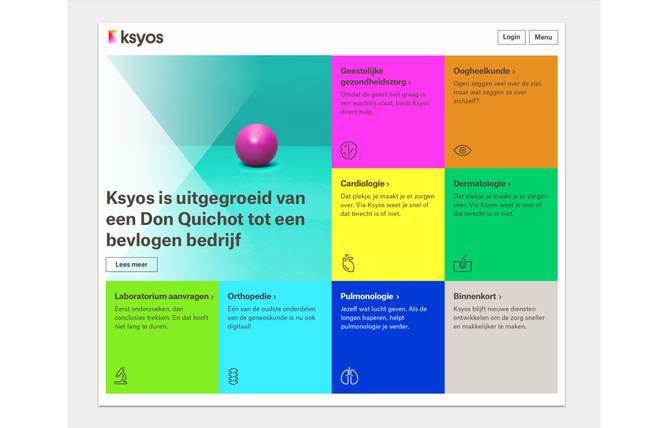Click the chevron after gezondheidszorg
This screenshot has height=428, width=668.
(409, 83)
